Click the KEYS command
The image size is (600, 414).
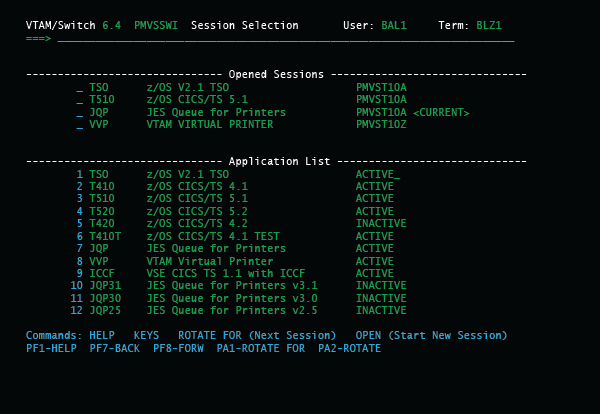146,336
